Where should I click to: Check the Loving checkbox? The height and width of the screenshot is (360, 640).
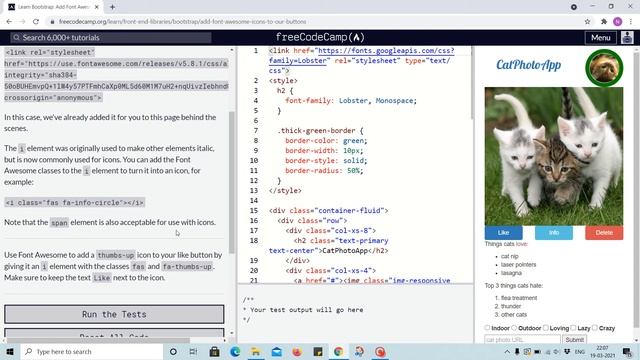pyautogui.click(x=546, y=328)
